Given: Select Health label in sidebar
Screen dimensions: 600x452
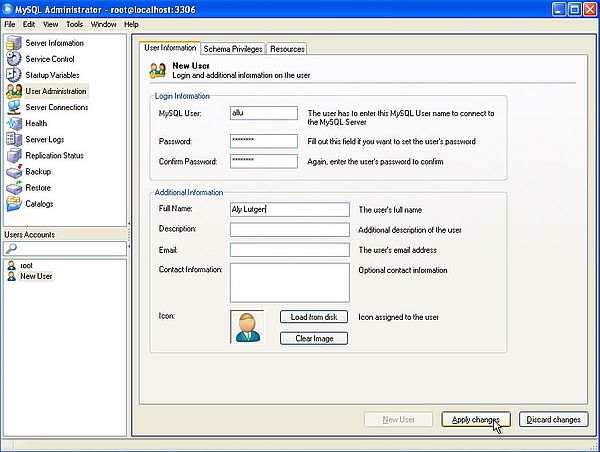Looking at the screenshot, I should click(36, 123).
